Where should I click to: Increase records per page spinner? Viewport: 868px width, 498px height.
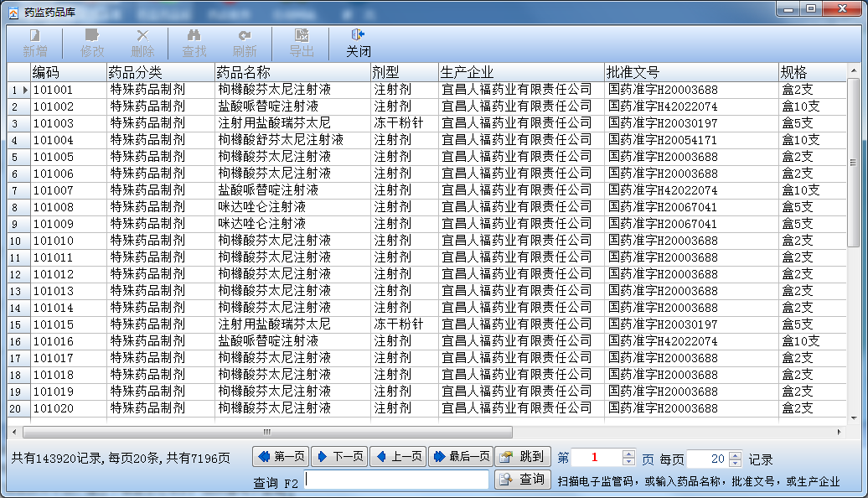(735, 454)
